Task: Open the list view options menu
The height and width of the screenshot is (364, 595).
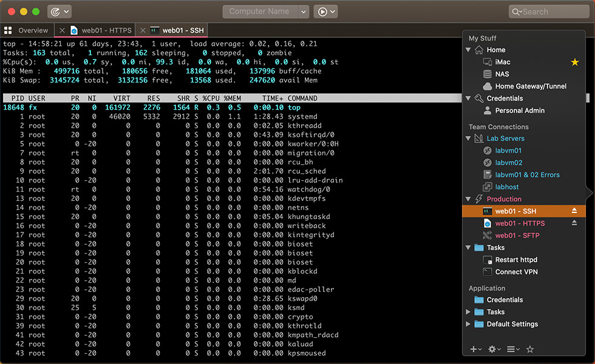Action: coord(513,349)
